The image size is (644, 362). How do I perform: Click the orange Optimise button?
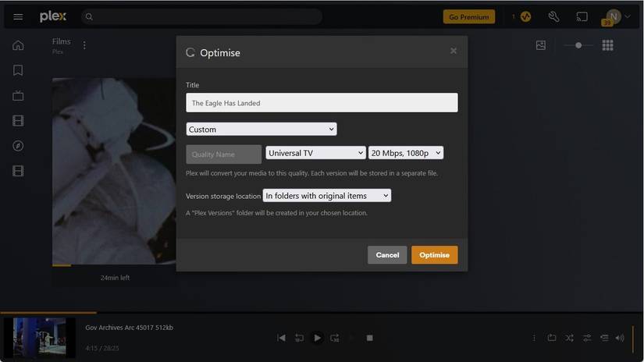(434, 255)
